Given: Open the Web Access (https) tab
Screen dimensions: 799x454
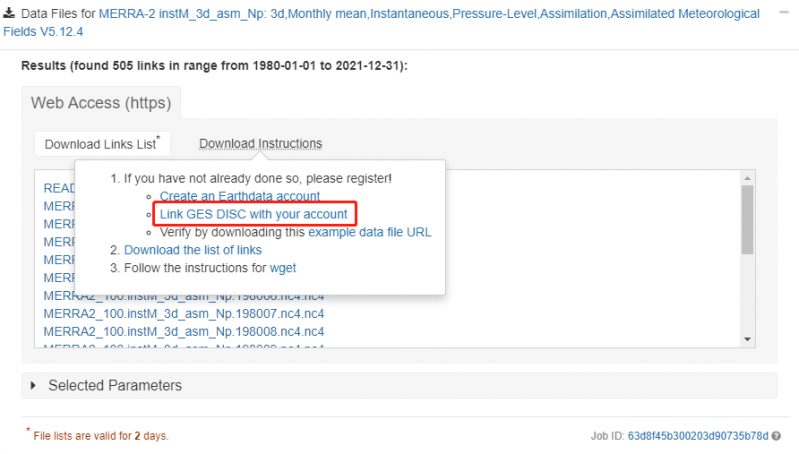Looking at the screenshot, I should pyautogui.click(x=100, y=103).
